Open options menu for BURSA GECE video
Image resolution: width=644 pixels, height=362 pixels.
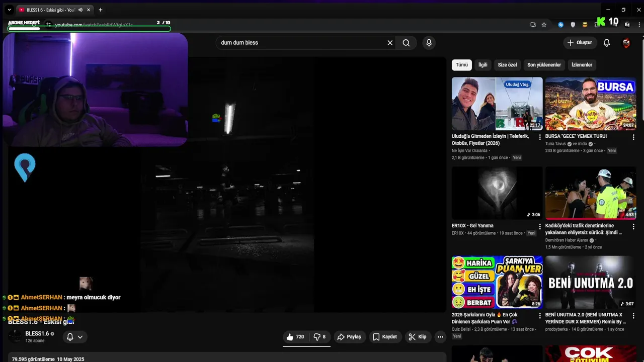pos(633,137)
